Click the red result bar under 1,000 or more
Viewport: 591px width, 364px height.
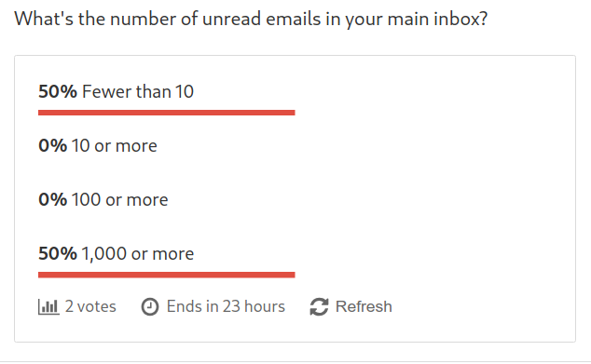167,275
